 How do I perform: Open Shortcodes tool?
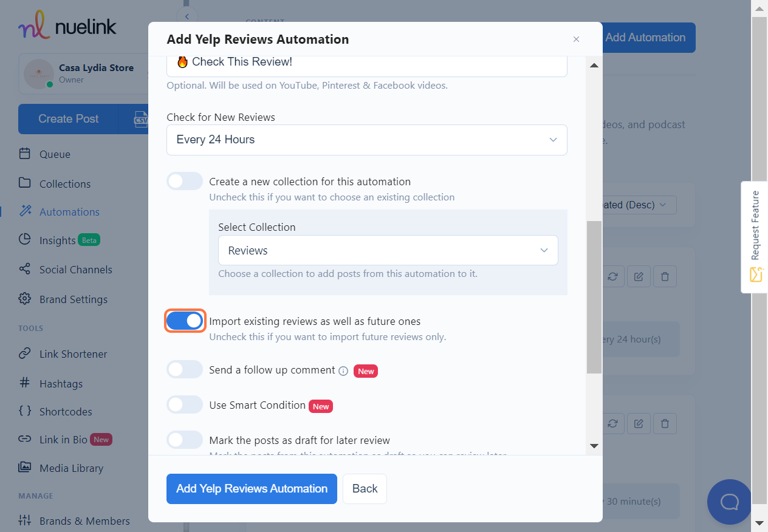coord(66,412)
